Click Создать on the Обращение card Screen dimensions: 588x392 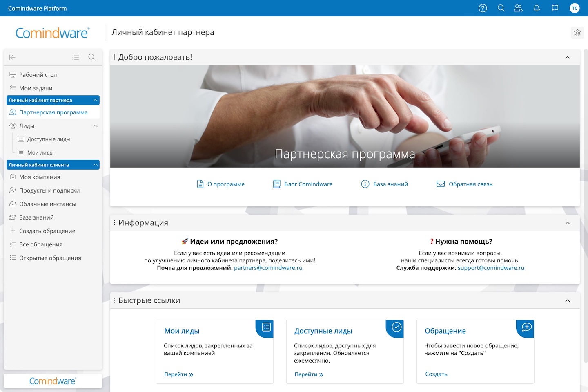point(436,374)
